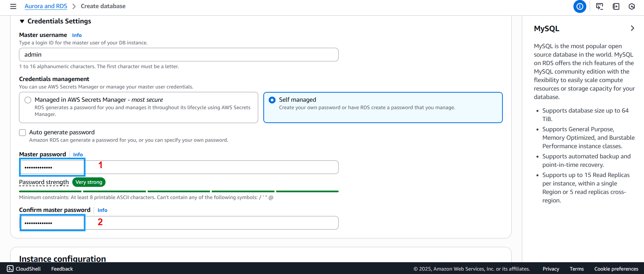Open the hamburger navigation menu
Screen dimensions: 644x274
pos(13,6)
